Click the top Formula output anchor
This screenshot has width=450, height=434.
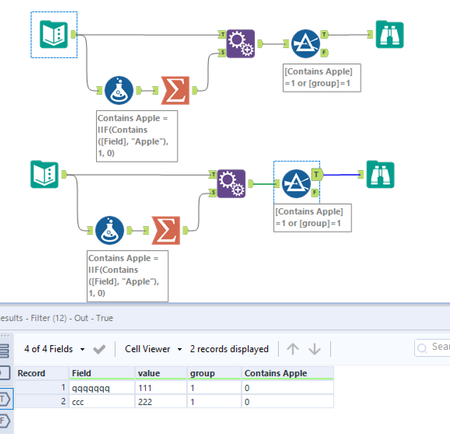pyautogui.click(x=138, y=90)
